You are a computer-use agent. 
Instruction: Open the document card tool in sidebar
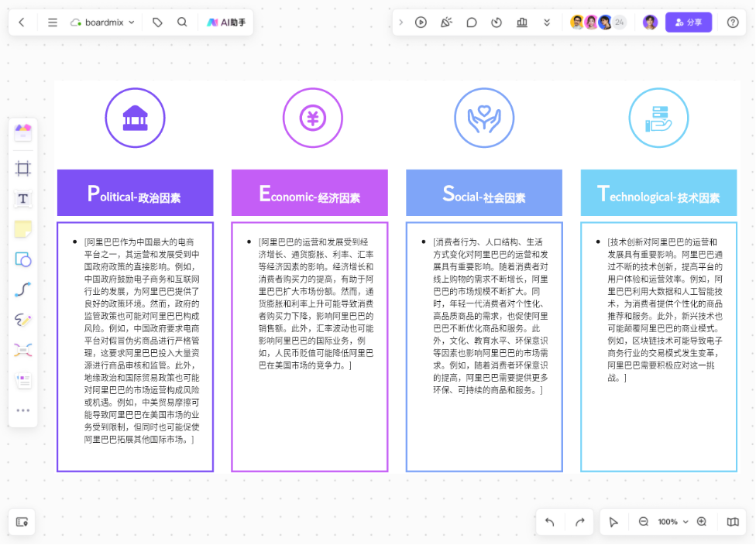[23, 381]
